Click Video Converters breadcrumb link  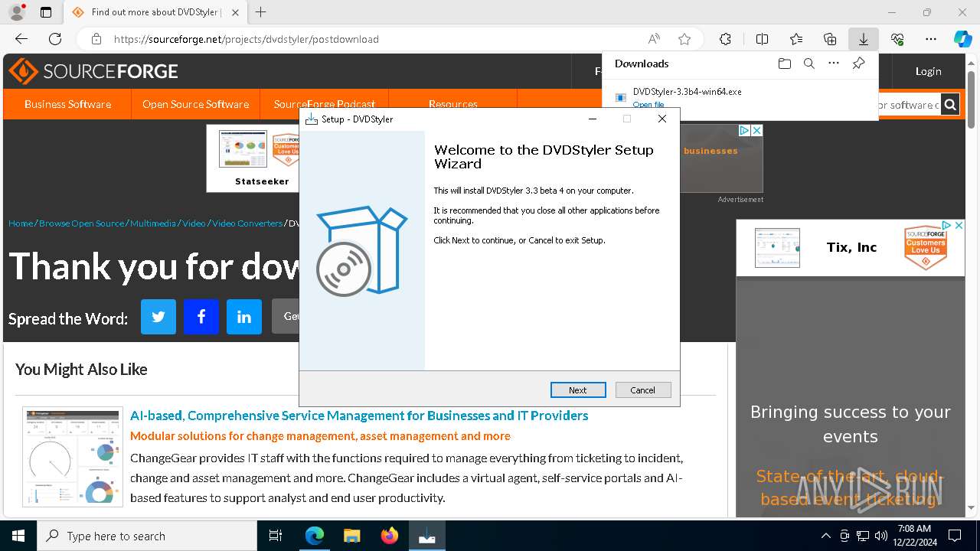(x=247, y=223)
